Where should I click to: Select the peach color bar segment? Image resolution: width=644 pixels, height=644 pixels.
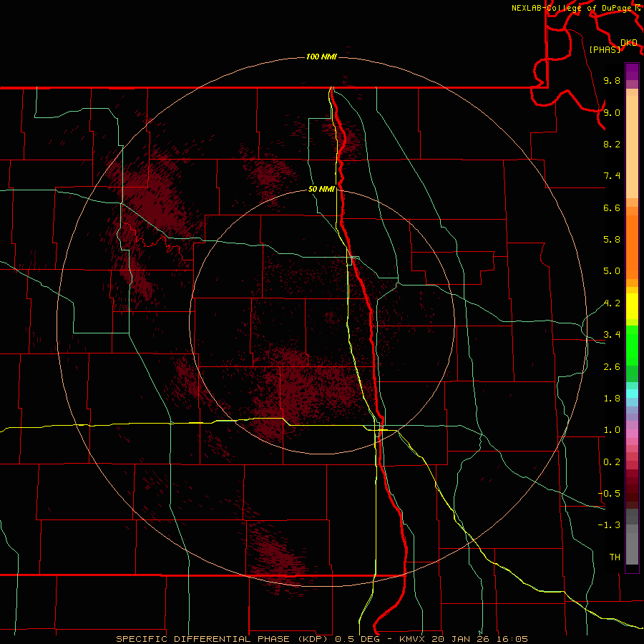tap(632, 147)
